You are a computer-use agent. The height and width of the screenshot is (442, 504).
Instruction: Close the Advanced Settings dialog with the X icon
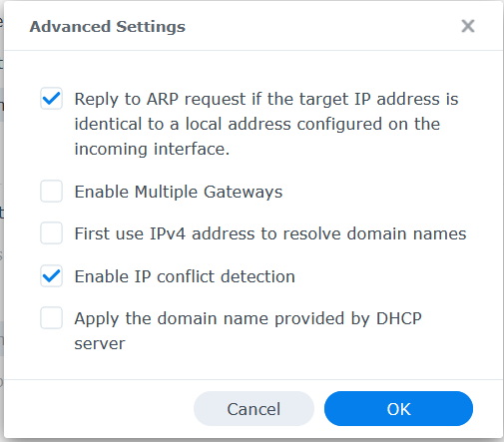tap(468, 26)
